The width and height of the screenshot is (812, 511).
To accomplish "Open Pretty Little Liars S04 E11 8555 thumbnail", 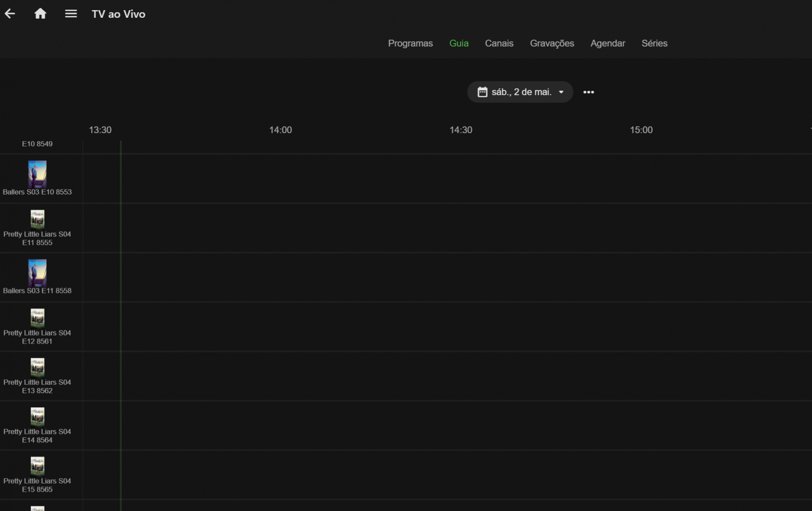I will [x=37, y=219].
